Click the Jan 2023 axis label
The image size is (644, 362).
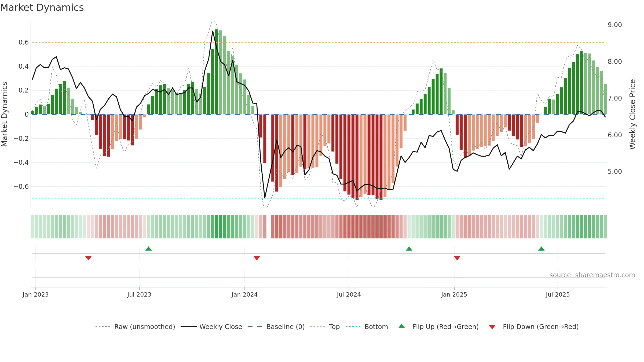36,294
